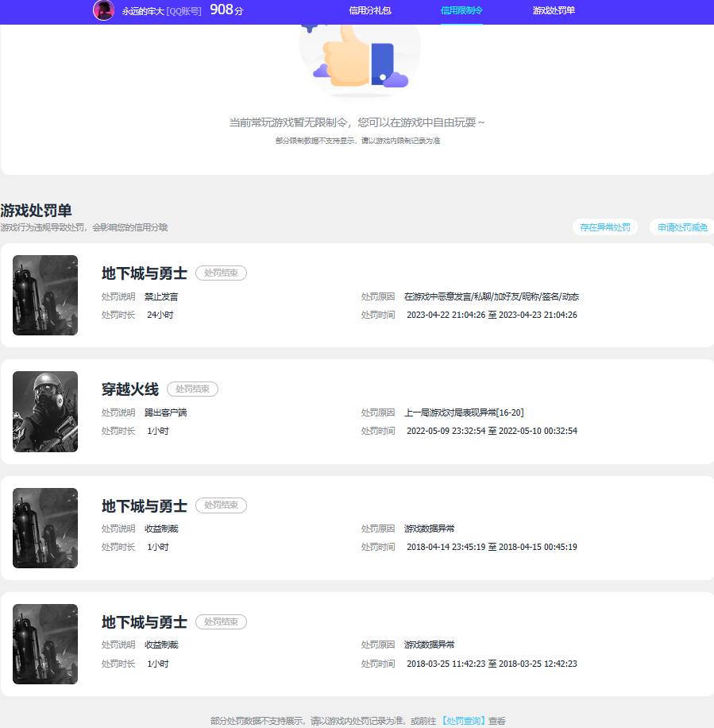714x728 pixels.
Task: Click the 908分 credit score display
Action: pos(226,10)
